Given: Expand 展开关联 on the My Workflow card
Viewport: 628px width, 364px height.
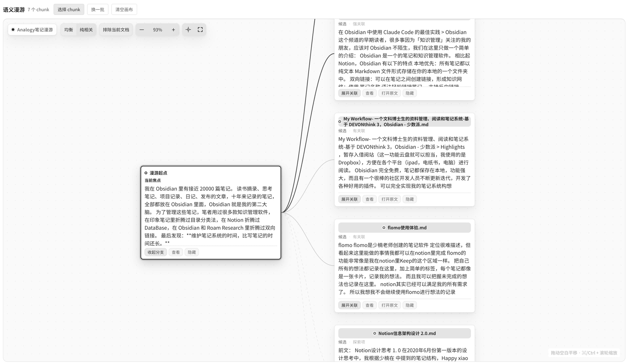Looking at the screenshot, I should coord(349,199).
